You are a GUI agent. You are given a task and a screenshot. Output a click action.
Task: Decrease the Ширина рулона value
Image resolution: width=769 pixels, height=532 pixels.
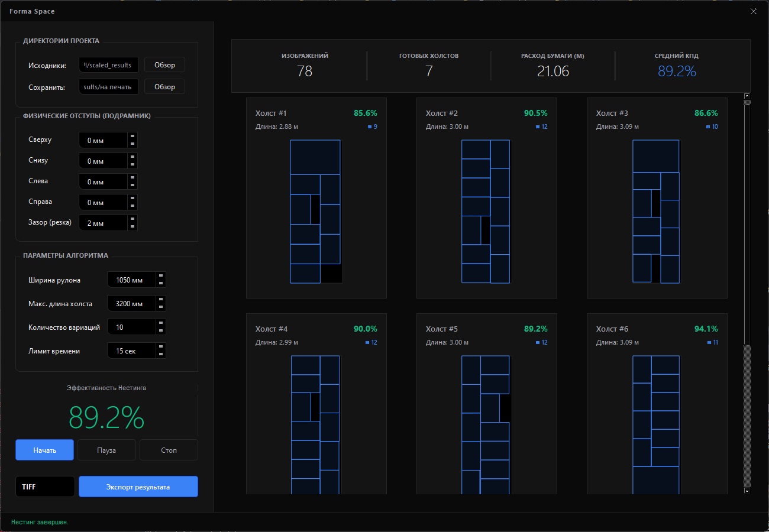point(161,283)
